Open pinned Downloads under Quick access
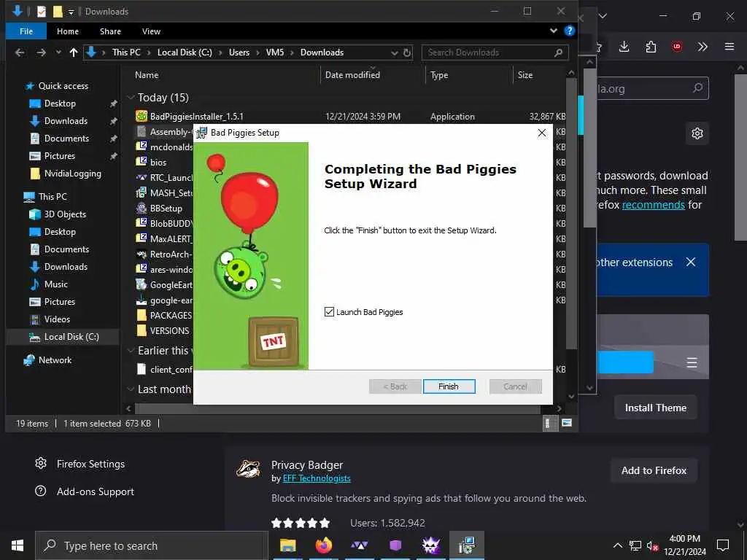Image resolution: width=747 pixels, height=560 pixels. point(66,121)
